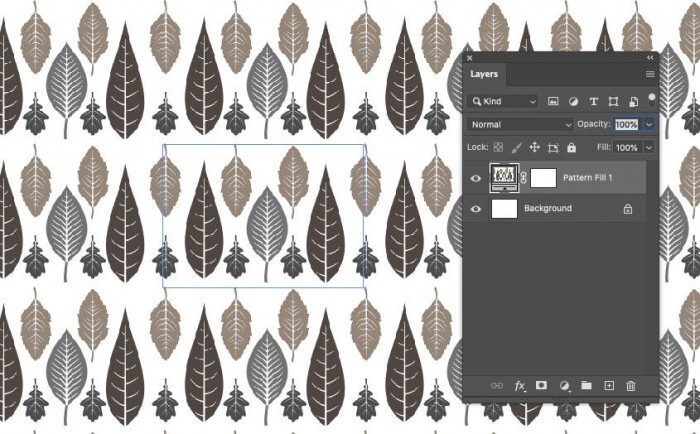Toggle the mask link on Pattern Fill 1
This screenshot has height=434, width=700.
(x=524, y=178)
